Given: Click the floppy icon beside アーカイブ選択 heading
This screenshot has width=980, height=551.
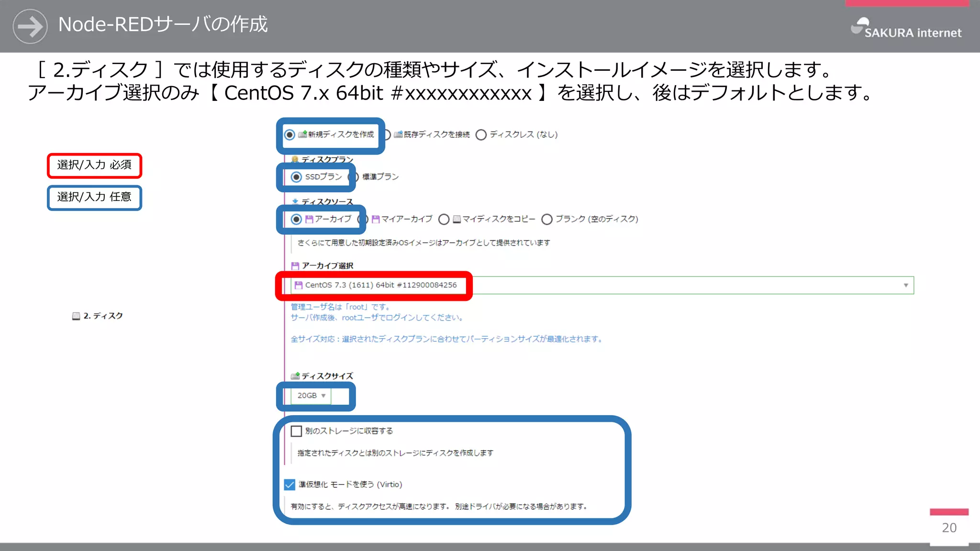Looking at the screenshot, I should point(295,266).
